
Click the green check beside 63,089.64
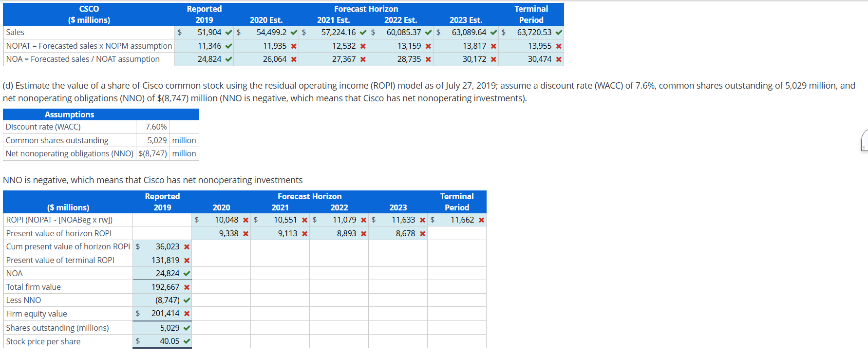(494, 33)
